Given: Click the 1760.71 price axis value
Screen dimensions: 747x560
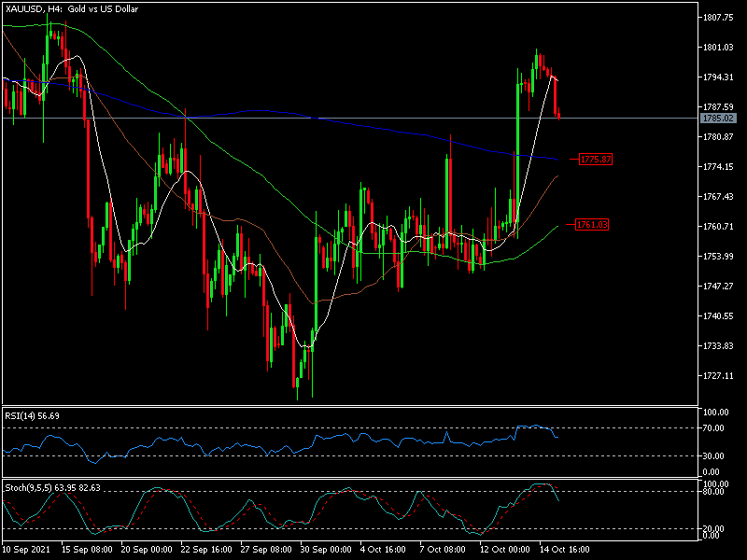Looking at the screenshot, I should point(718,226).
